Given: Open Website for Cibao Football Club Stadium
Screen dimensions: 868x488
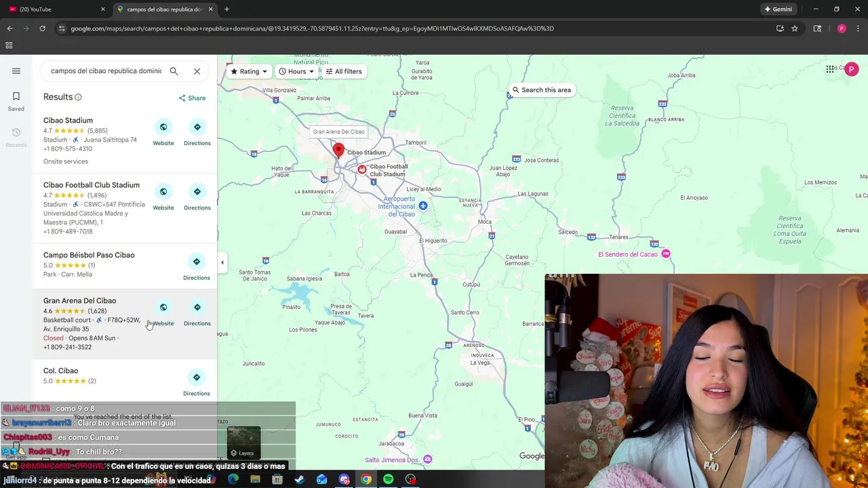Looking at the screenshot, I should (x=163, y=198).
